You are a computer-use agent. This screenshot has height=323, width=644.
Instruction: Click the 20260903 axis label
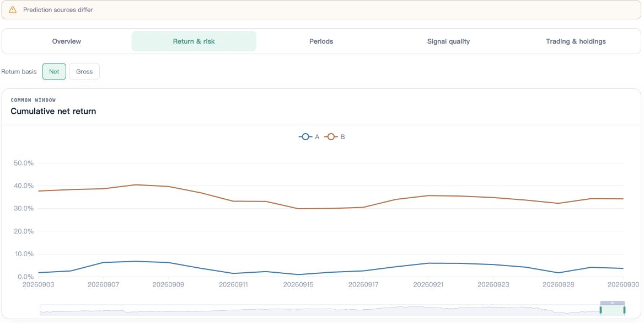pos(38,284)
